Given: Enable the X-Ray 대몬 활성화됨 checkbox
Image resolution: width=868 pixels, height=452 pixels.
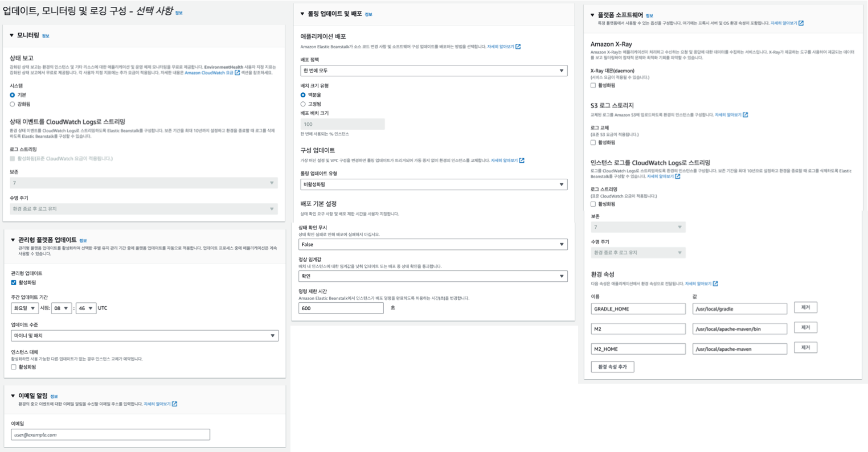Looking at the screenshot, I should (x=593, y=85).
